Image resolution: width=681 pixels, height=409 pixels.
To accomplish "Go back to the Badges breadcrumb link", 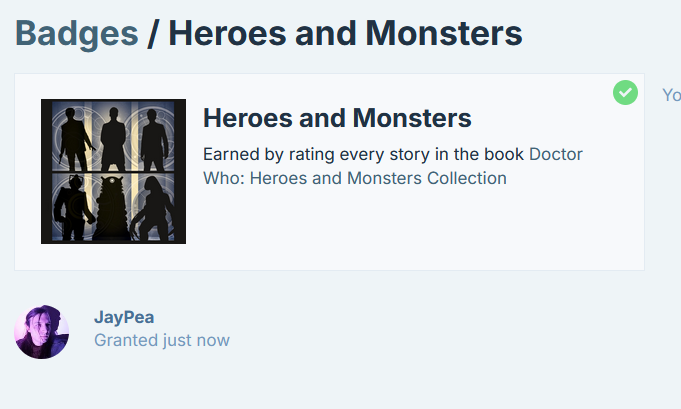I will pos(76,33).
